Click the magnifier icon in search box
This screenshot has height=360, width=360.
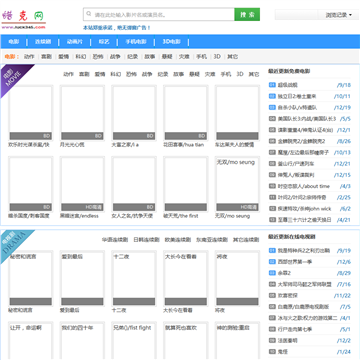click(x=89, y=14)
